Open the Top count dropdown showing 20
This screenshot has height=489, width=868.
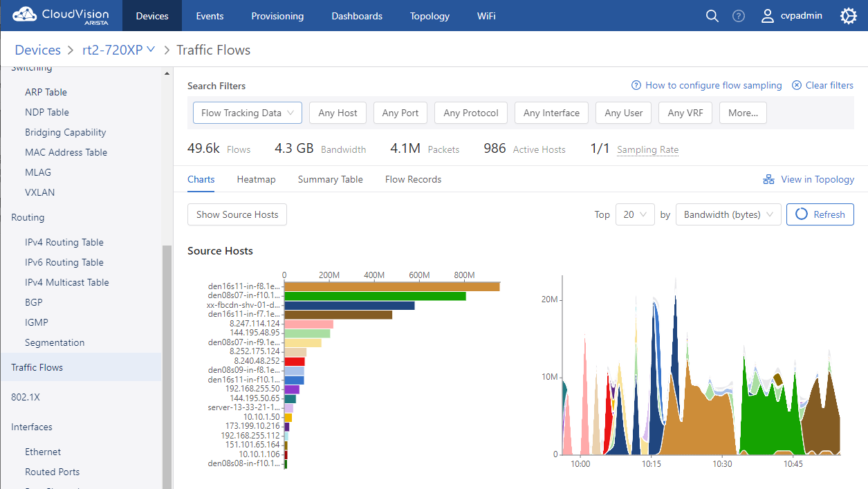(x=634, y=214)
